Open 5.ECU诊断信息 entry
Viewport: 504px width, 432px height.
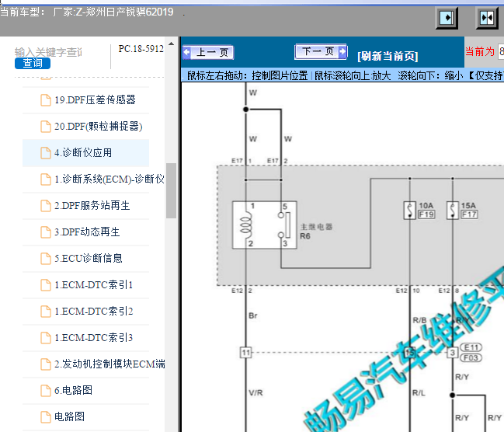[x=89, y=258]
